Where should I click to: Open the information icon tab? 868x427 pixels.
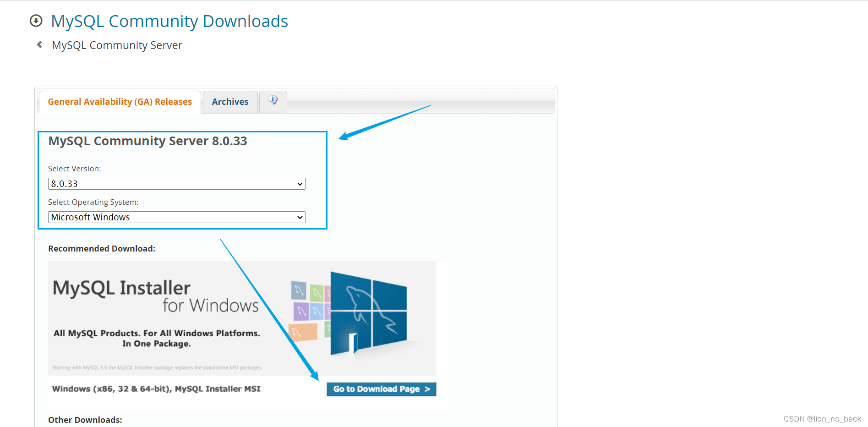273,101
